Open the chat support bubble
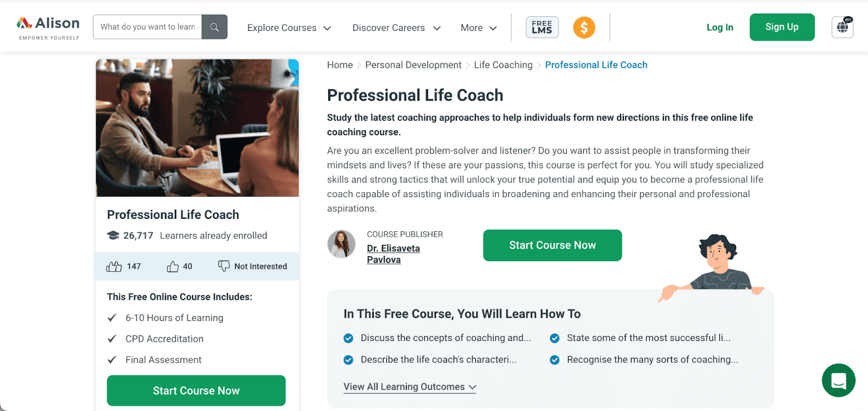Screen dimensions: 868x411 pyautogui.click(x=838, y=381)
